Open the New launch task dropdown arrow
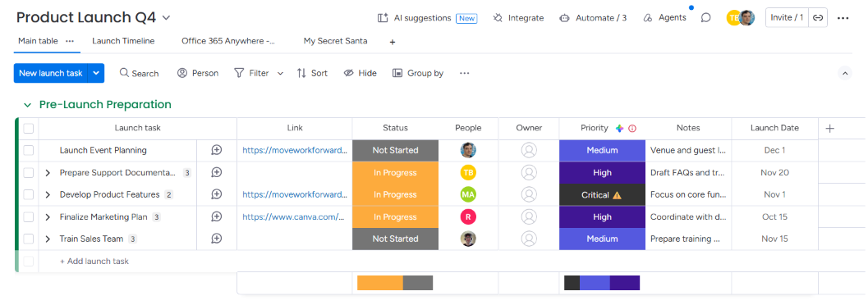Screen dimensions: 868x305 pyautogui.click(x=96, y=73)
